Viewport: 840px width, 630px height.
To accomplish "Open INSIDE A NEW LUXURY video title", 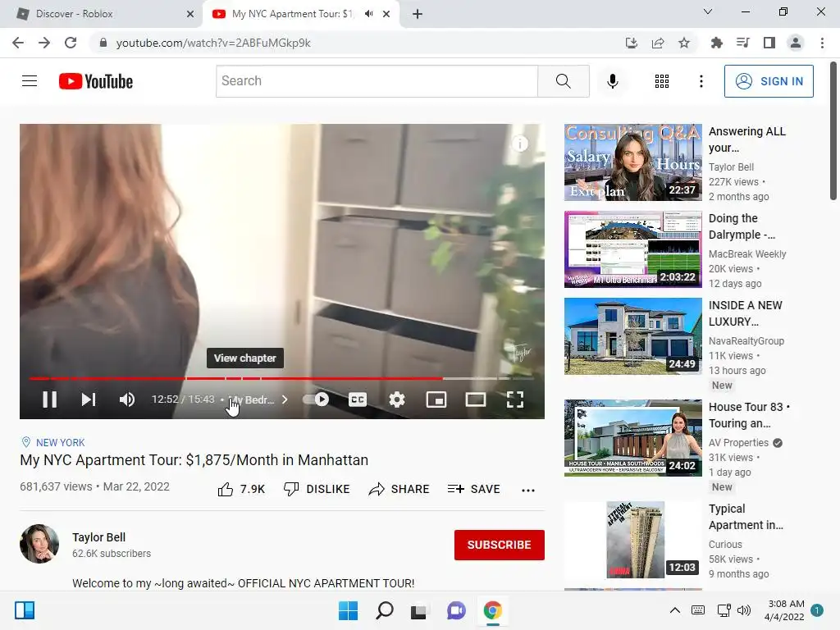I will click(x=745, y=313).
